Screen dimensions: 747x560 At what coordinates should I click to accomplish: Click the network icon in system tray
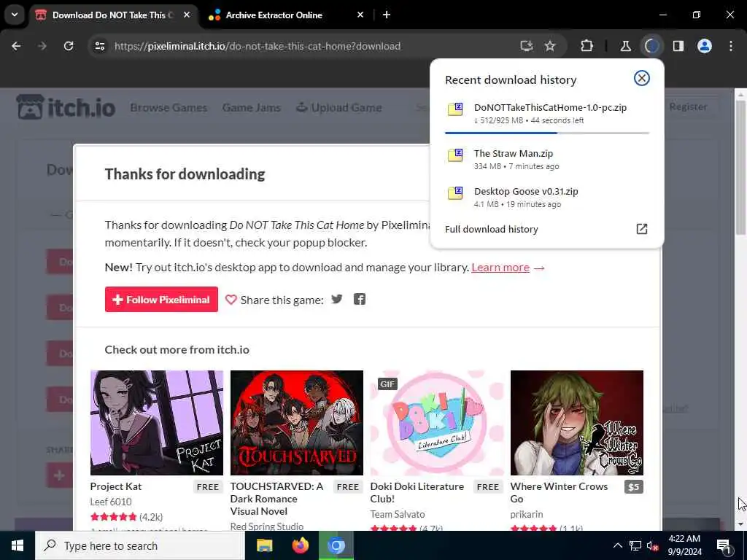coord(635,545)
